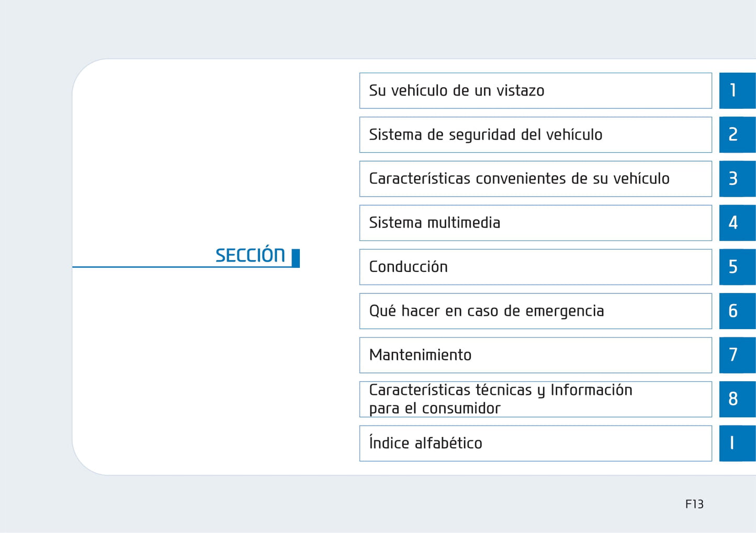Go to 'Sistema de seguridad del vehículo'
The width and height of the screenshot is (756, 533).
coord(535,135)
